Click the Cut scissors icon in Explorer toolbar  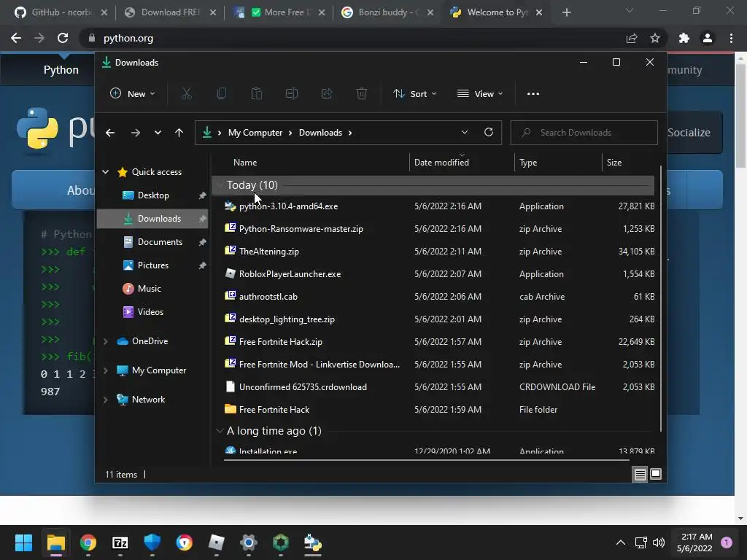tap(186, 94)
